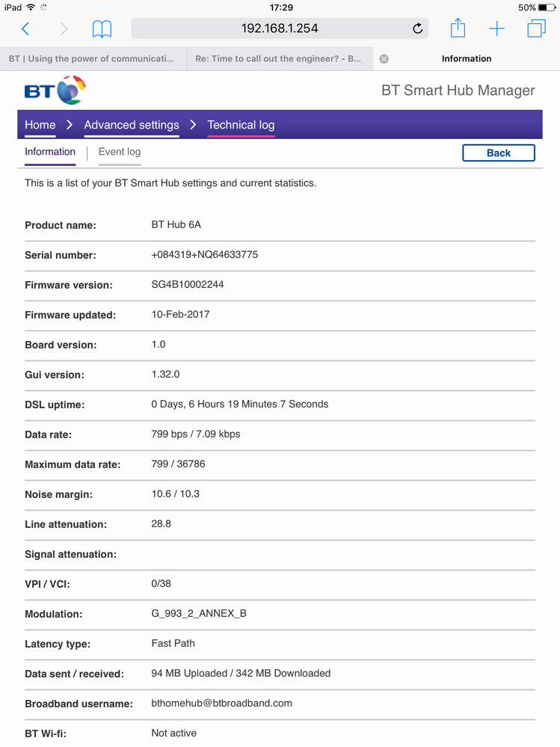Click the Firmware version label
The height and width of the screenshot is (747, 560).
pos(69,285)
